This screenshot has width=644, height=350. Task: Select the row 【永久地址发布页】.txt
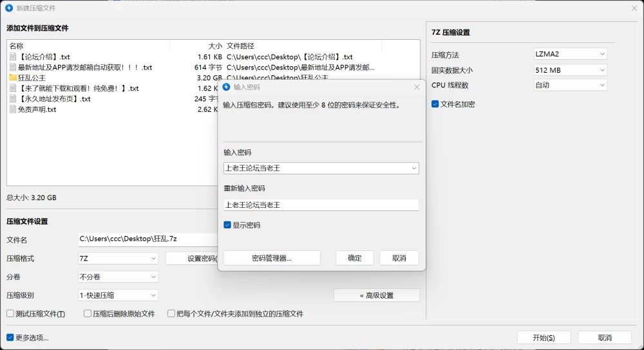(x=113, y=99)
